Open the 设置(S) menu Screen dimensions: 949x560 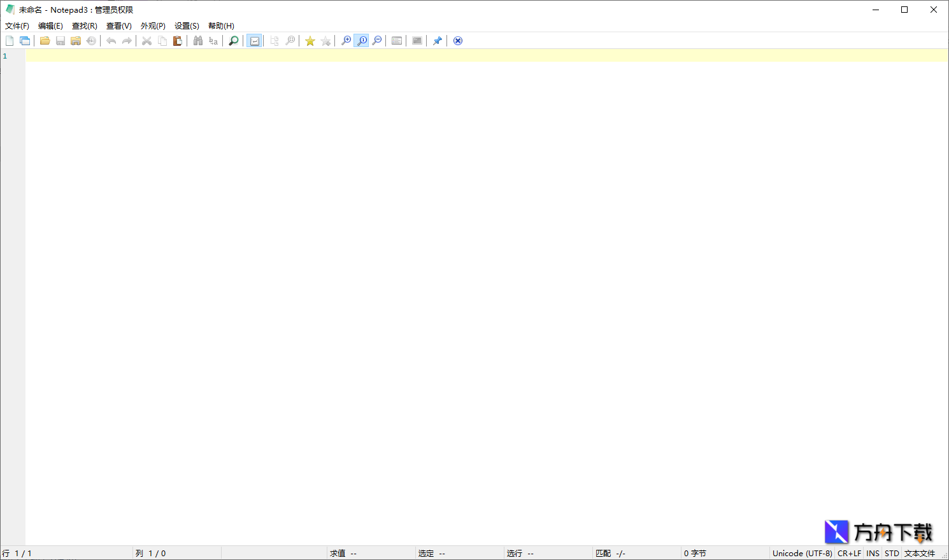tap(186, 25)
